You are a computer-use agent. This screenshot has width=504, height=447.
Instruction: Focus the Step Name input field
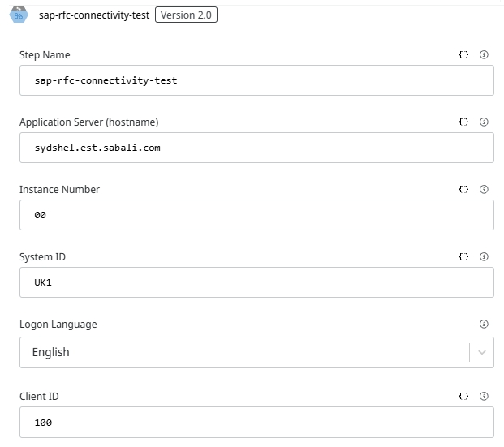pos(256,81)
